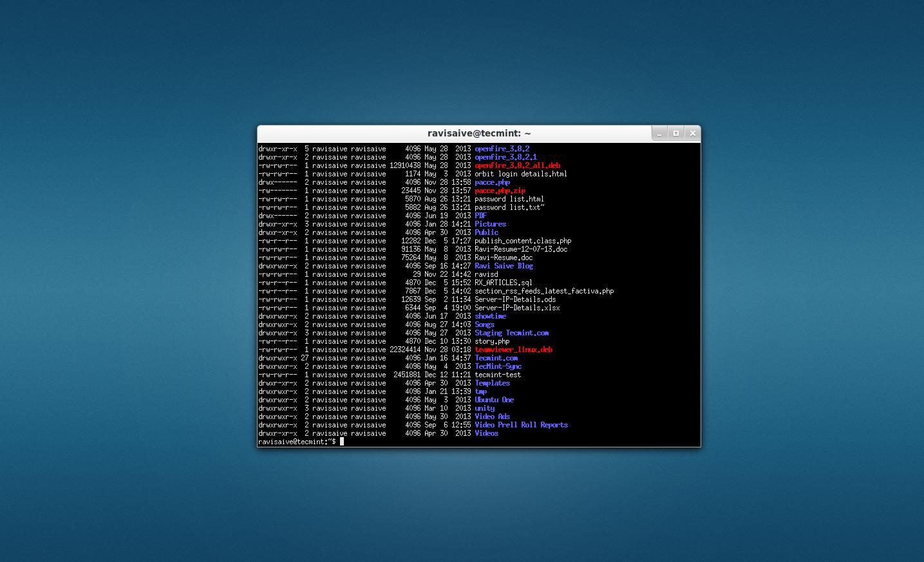Click the RX_ARTICLES.sql file name

coord(504,283)
